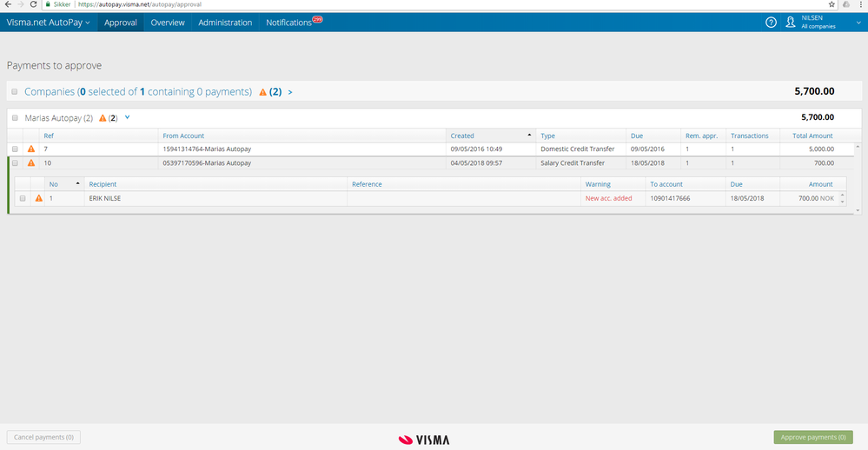Screen dimensions: 868x450
Task: Click the transaction list scrollbar arrows
Action: tap(842, 198)
